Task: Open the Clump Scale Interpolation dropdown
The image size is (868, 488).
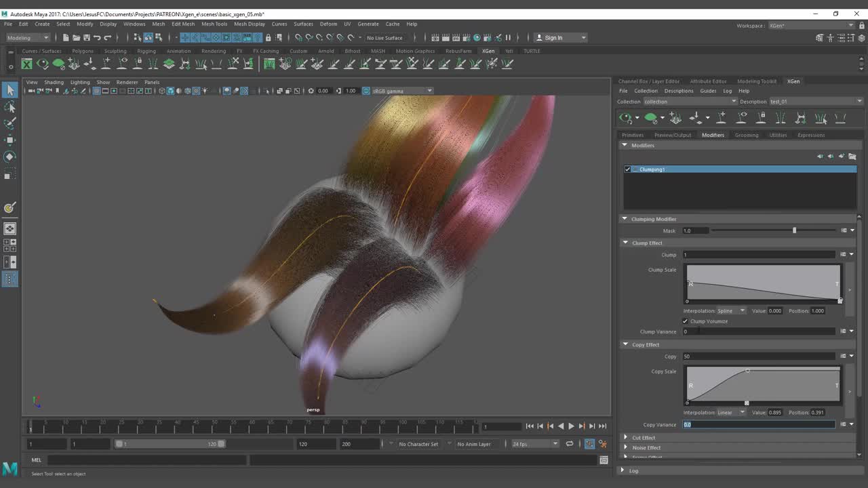Action: pyautogui.click(x=732, y=311)
